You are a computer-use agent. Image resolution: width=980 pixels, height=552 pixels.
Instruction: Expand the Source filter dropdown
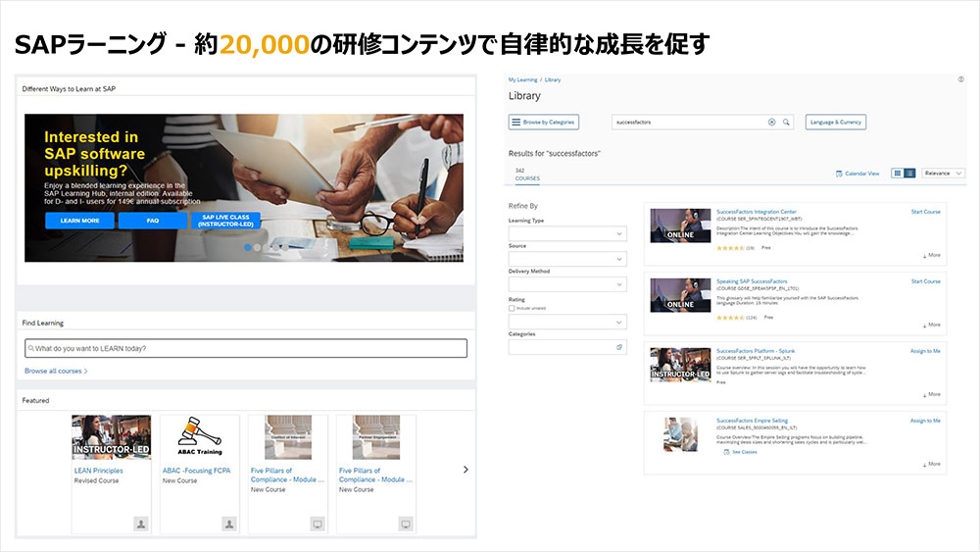[567, 259]
